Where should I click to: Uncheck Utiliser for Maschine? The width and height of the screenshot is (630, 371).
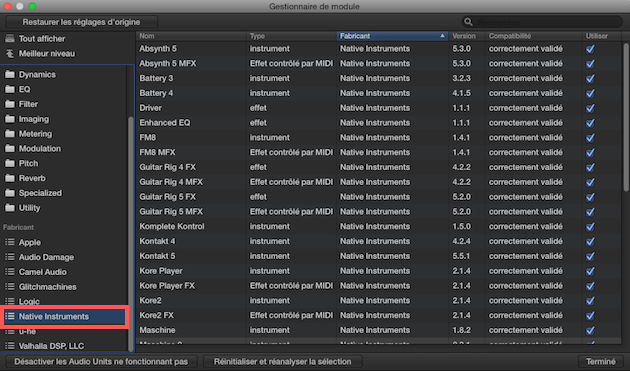590,330
